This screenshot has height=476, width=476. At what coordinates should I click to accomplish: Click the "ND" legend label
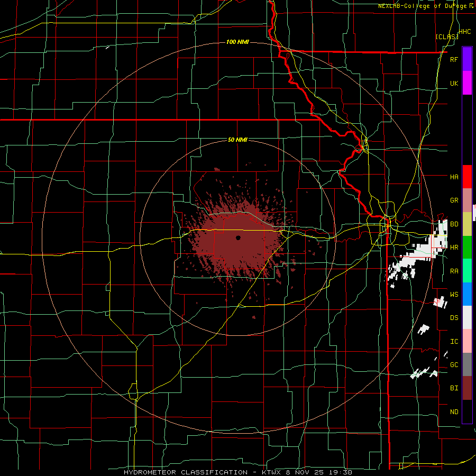(x=454, y=412)
